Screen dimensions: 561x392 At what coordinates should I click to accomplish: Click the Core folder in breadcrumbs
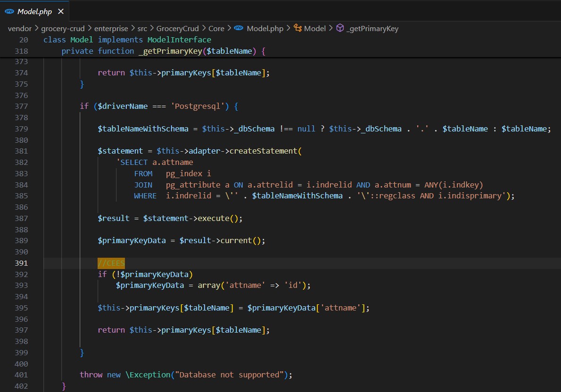216,28
